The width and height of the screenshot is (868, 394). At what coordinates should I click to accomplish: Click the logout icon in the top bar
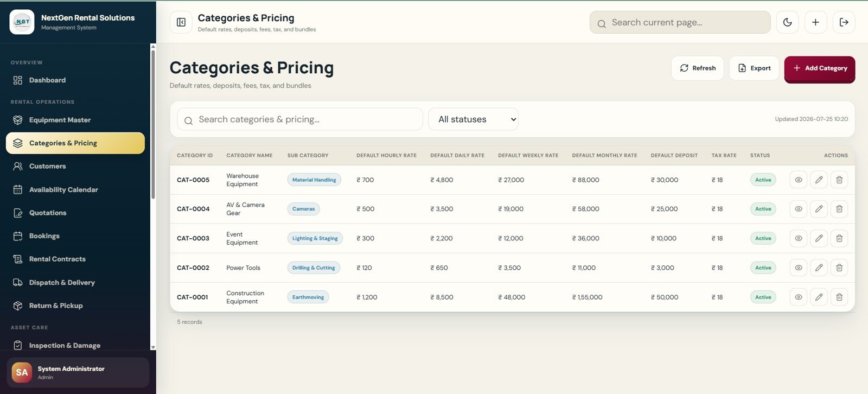[844, 22]
